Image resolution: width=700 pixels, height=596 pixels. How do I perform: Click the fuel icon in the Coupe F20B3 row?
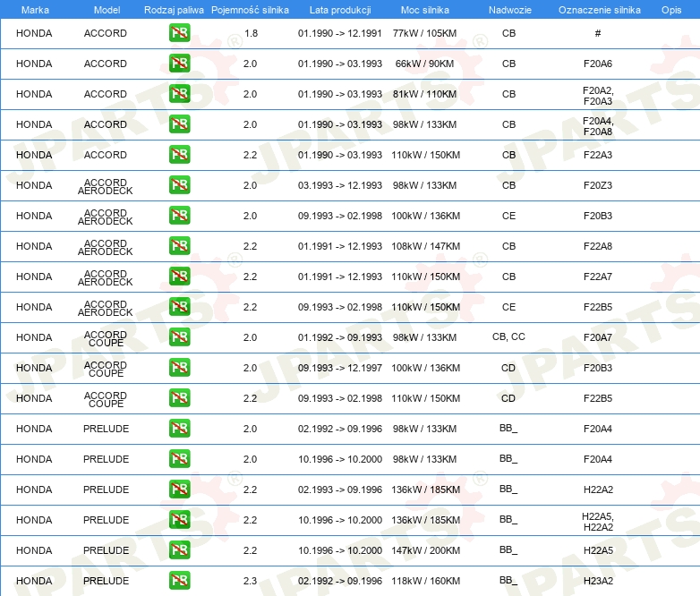(x=179, y=368)
